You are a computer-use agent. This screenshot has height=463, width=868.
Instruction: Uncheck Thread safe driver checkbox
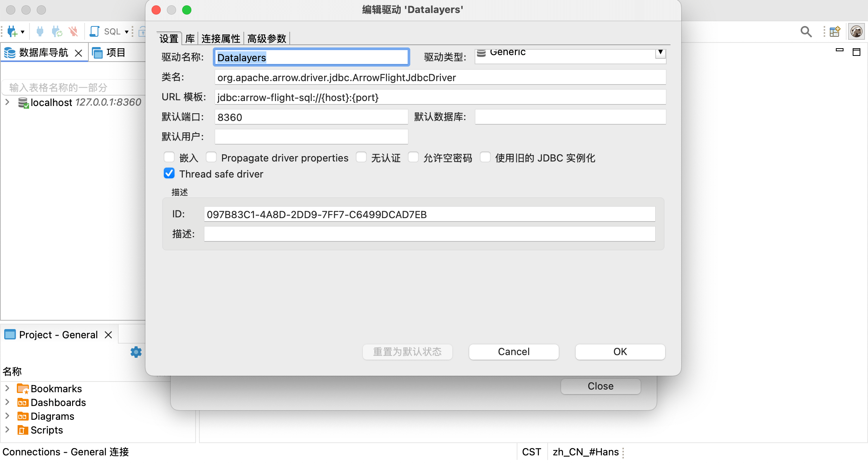coord(169,173)
